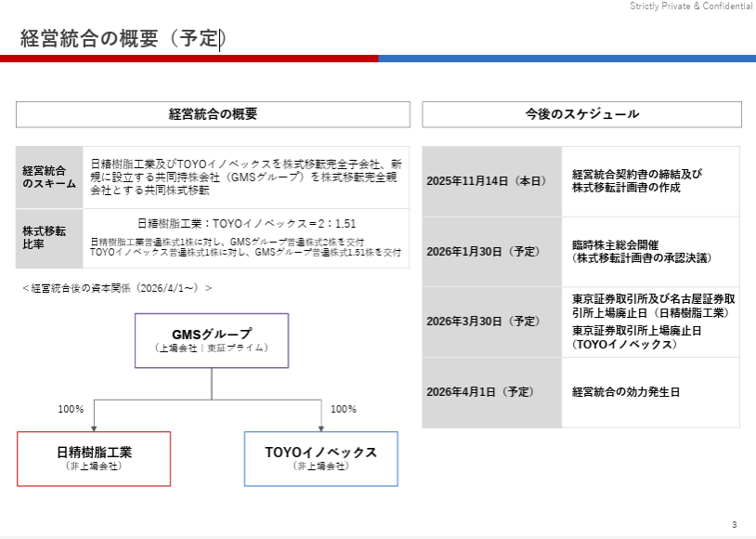Click the page number 3
Screen dimensions: 756x539
[734, 525]
